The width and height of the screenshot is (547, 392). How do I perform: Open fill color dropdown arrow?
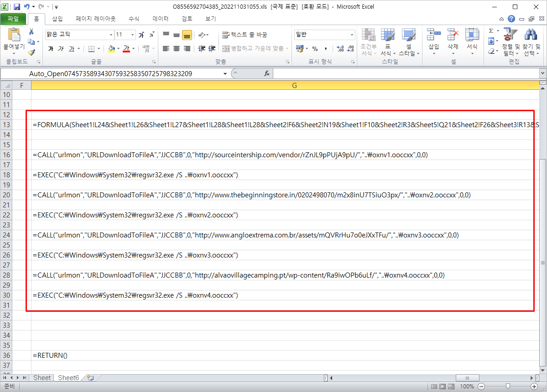118,49
